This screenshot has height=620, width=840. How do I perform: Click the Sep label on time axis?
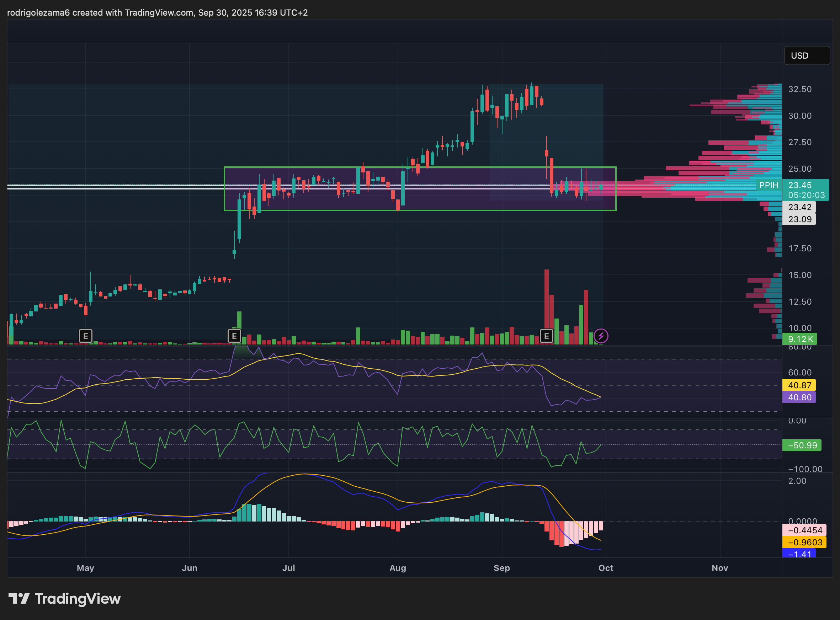click(501, 568)
